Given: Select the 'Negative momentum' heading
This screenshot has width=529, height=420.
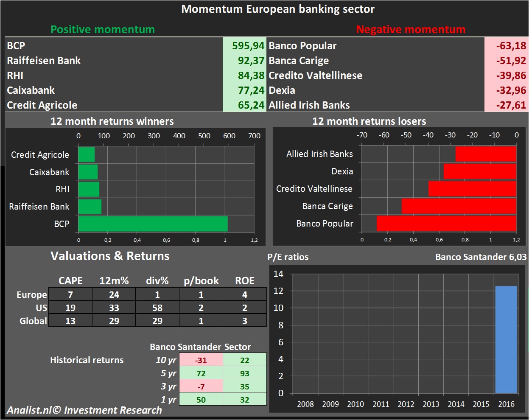Looking at the screenshot, I should (411, 29).
